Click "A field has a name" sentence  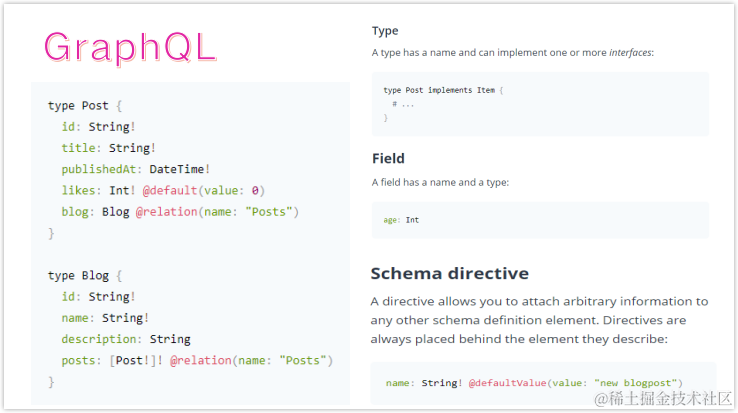point(440,182)
